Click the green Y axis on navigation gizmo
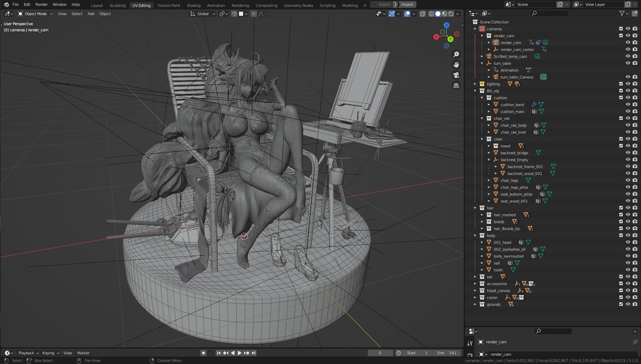Image resolution: width=641 pixels, height=364 pixels. tap(450, 39)
